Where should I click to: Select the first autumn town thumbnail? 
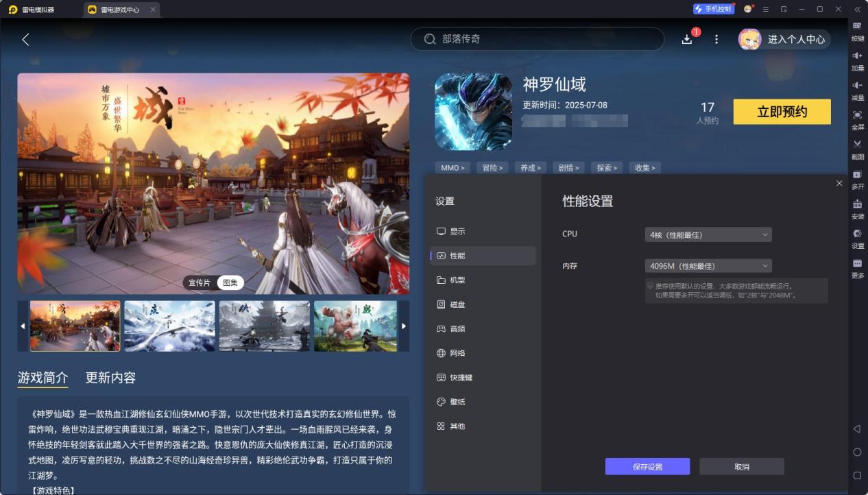(x=75, y=326)
